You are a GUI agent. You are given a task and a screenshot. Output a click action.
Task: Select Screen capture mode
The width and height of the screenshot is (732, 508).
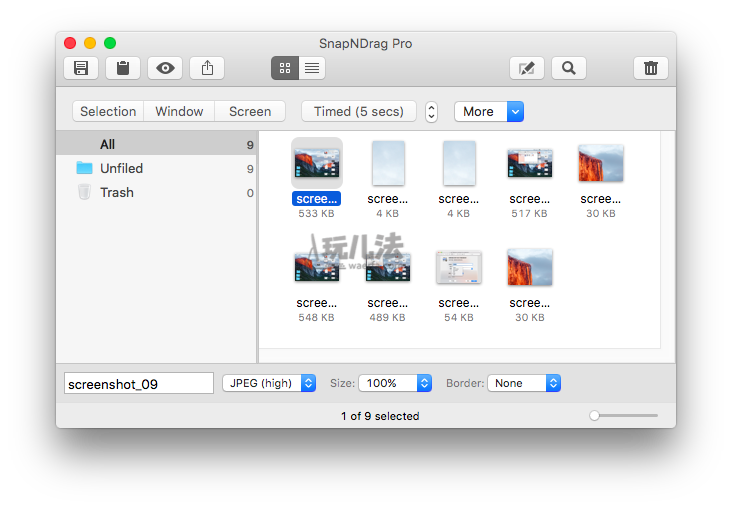(250, 111)
